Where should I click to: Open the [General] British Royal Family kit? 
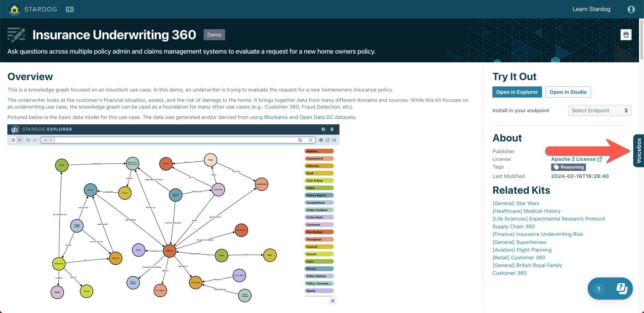[527, 265]
